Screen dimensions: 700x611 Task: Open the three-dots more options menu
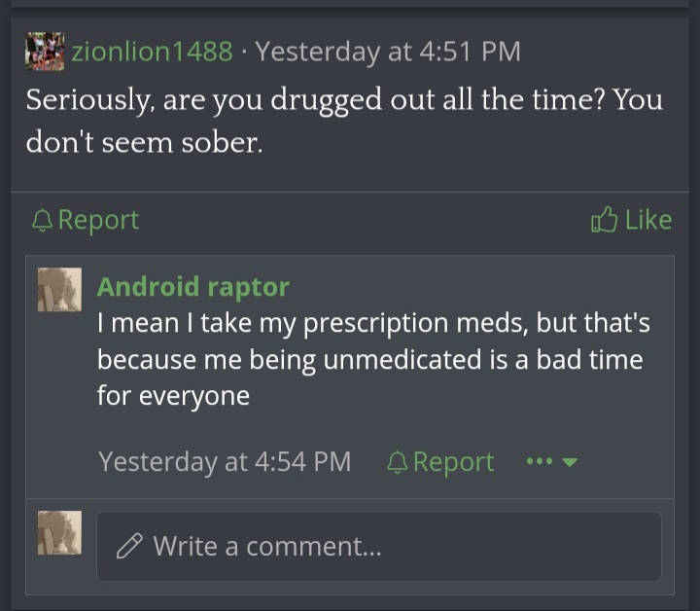[x=540, y=461]
